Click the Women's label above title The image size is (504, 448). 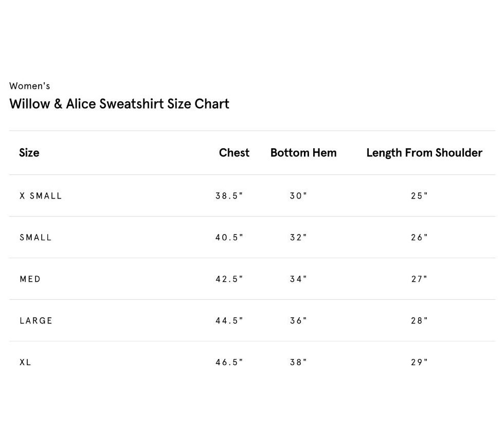30,86
